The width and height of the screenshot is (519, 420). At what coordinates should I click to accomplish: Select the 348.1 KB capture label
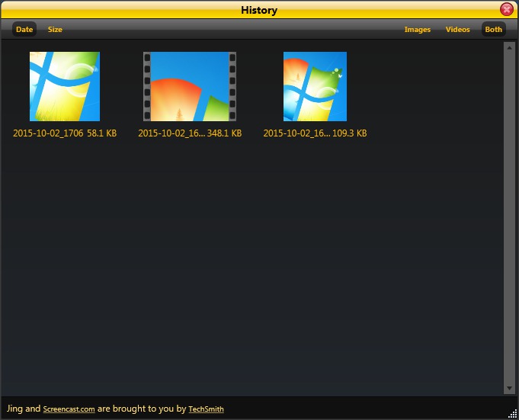pos(190,133)
